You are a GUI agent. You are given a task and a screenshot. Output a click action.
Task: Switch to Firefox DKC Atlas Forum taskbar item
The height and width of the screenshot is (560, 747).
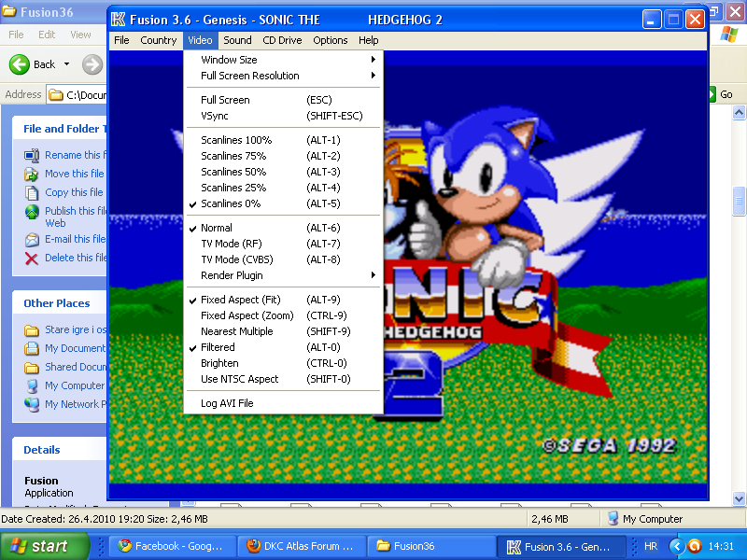(300, 546)
